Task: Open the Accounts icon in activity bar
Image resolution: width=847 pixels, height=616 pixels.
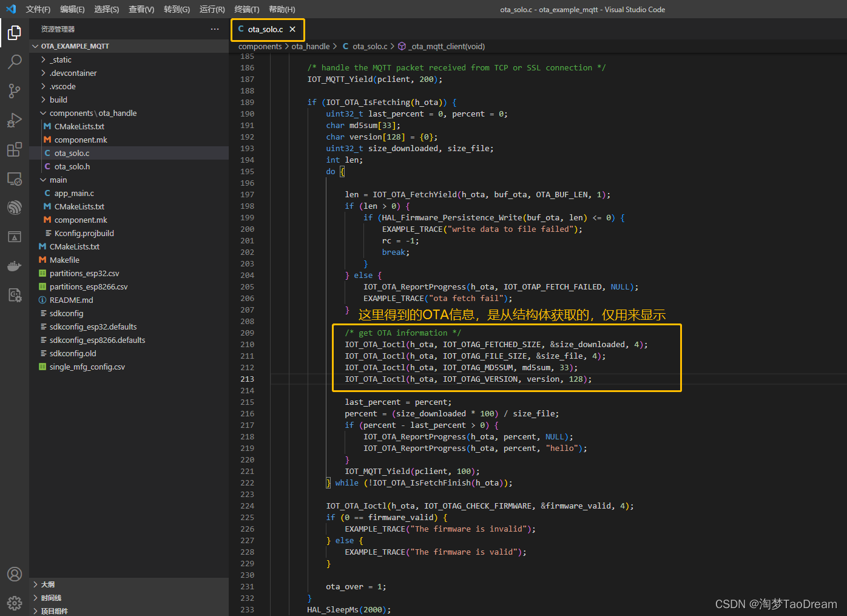Action: (15, 574)
